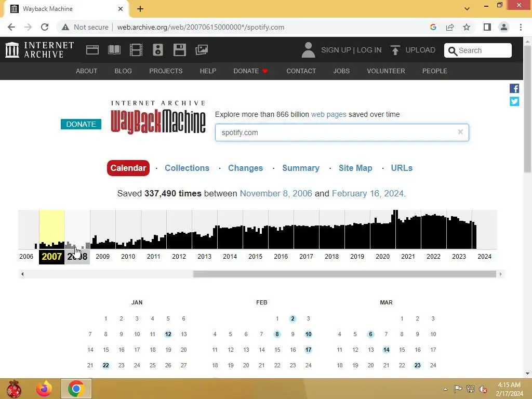The width and height of the screenshot is (532, 399).
Task: Select year 2008 on timeline
Action: [77, 257]
